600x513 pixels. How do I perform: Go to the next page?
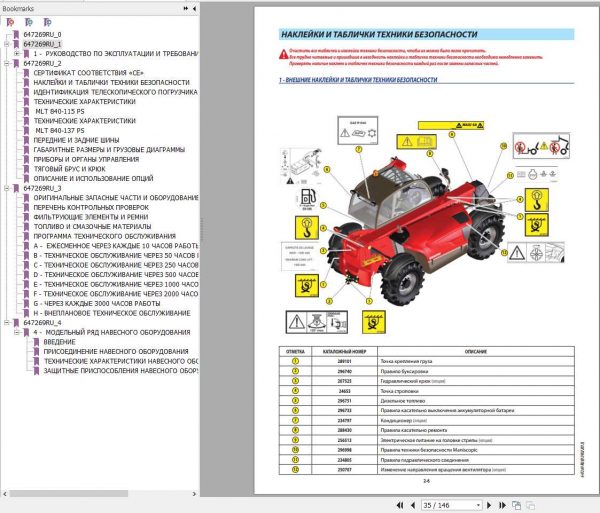coord(489,505)
